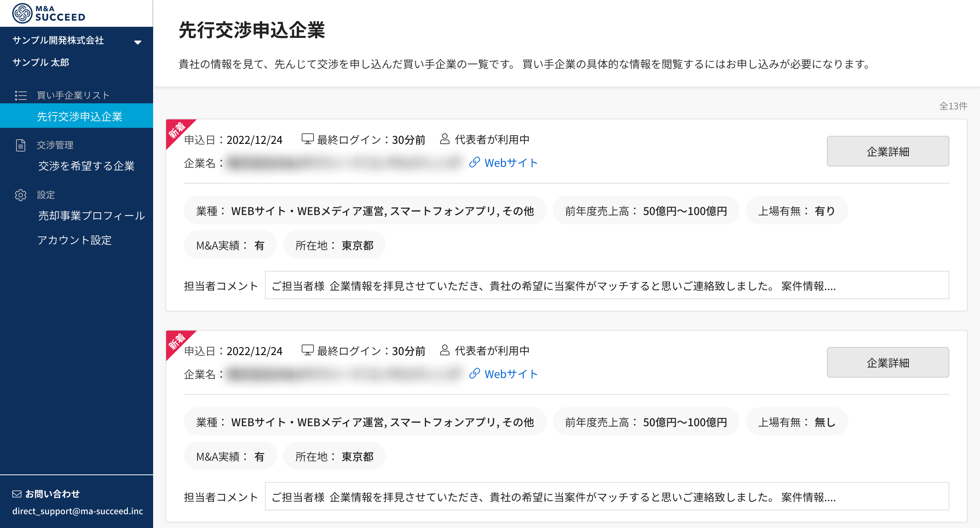Viewport: 980px width, 528px height.
Task: Click the first card's 担当者コメント box
Action: coord(606,285)
